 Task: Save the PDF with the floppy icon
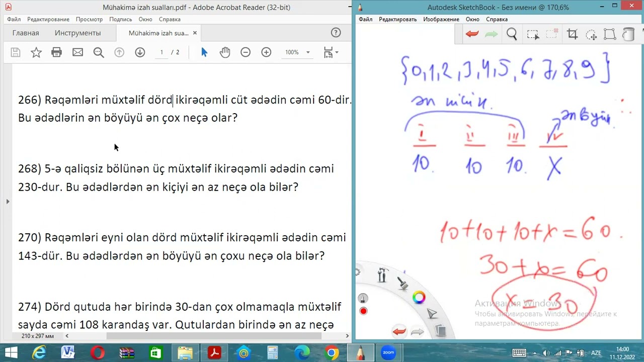click(16, 52)
